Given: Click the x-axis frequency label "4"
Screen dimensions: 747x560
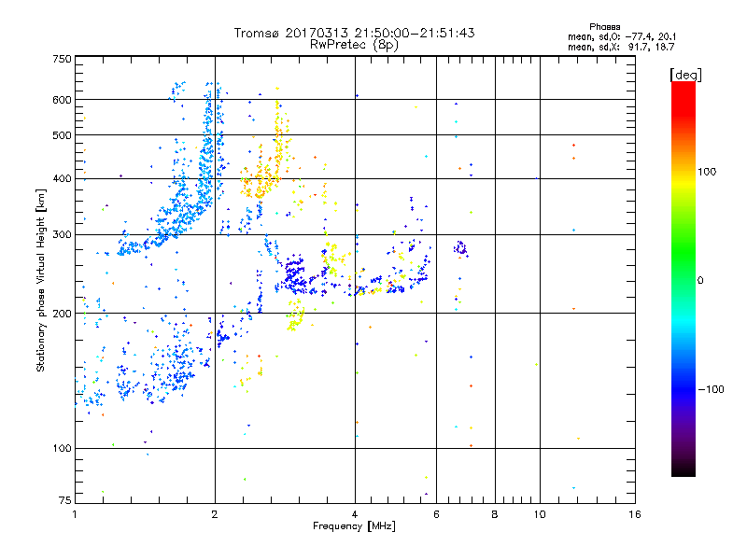Looking at the screenshot, I should click(x=355, y=514).
